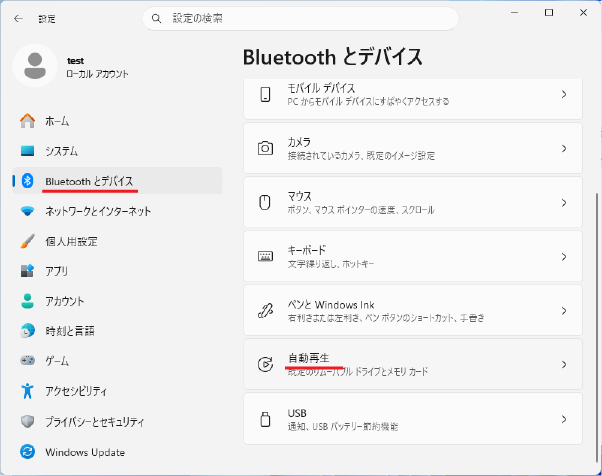Open ネットワークとインターネット category
602x476 pixels.
pos(117,211)
